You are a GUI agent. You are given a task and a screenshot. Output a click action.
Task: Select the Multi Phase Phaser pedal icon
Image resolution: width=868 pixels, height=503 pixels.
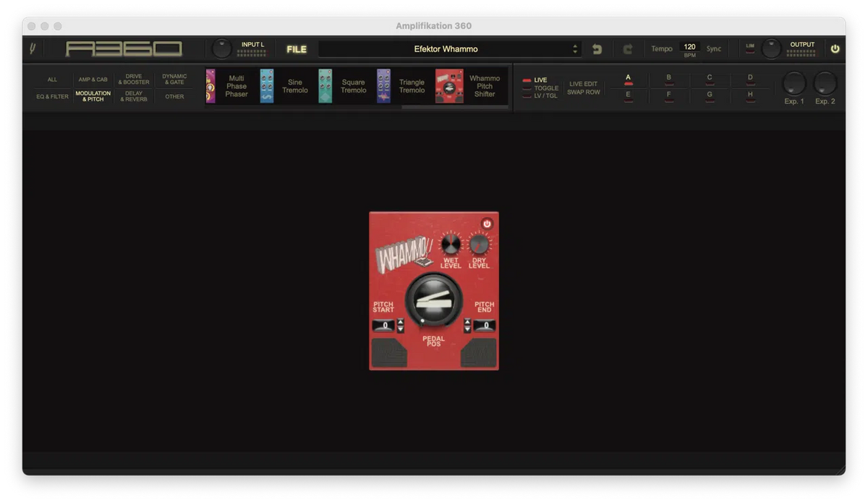[x=210, y=86]
